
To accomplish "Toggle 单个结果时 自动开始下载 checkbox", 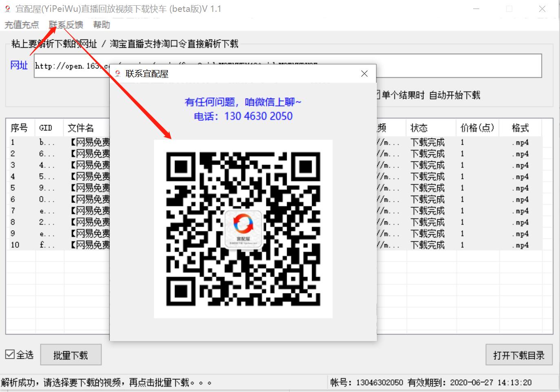I will point(428,95).
